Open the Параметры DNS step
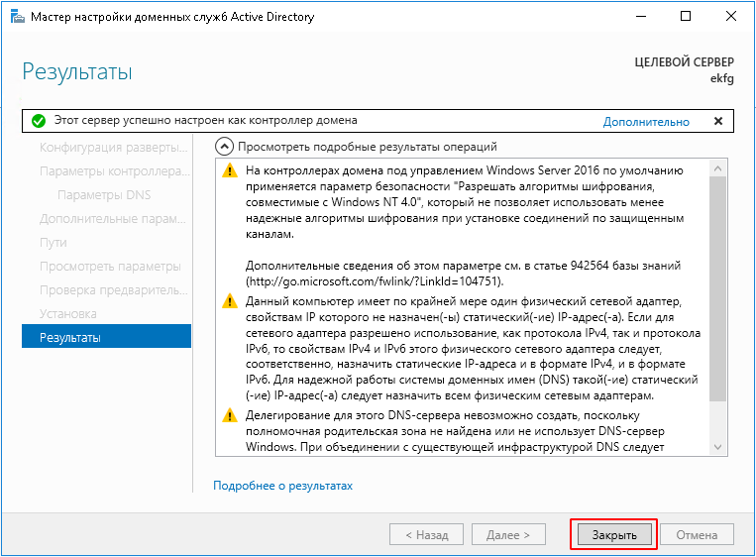The image size is (756, 557). [x=104, y=194]
